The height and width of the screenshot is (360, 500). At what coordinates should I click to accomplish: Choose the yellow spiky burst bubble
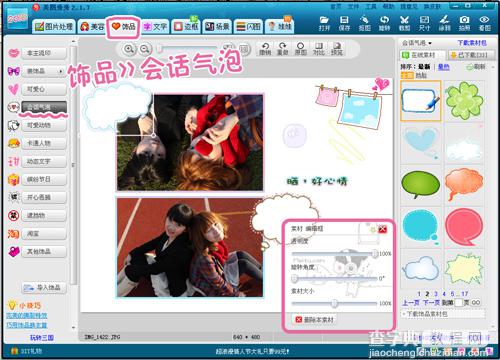[x=464, y=269]
